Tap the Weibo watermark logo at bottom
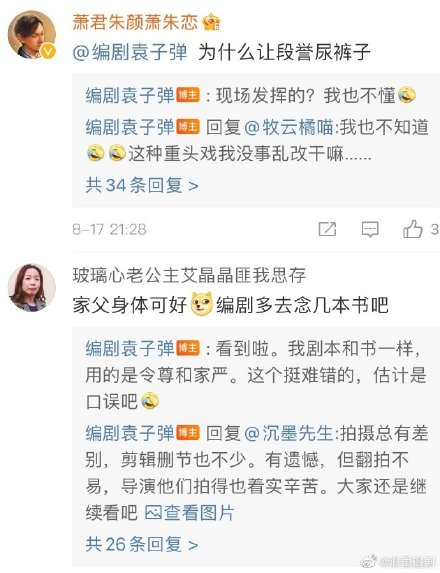Viewport: 440px width, 573px height. (369, 561)
